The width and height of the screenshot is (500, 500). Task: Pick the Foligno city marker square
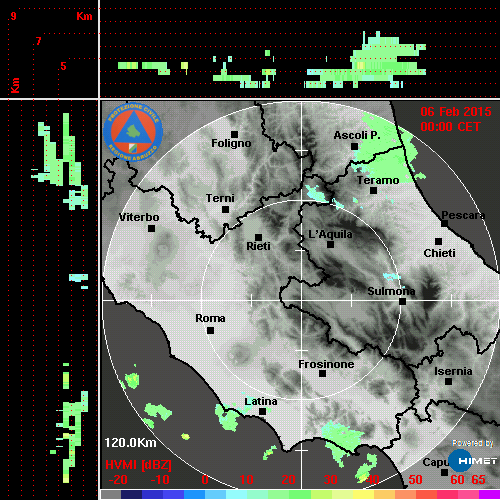click(x=234, y=134)
